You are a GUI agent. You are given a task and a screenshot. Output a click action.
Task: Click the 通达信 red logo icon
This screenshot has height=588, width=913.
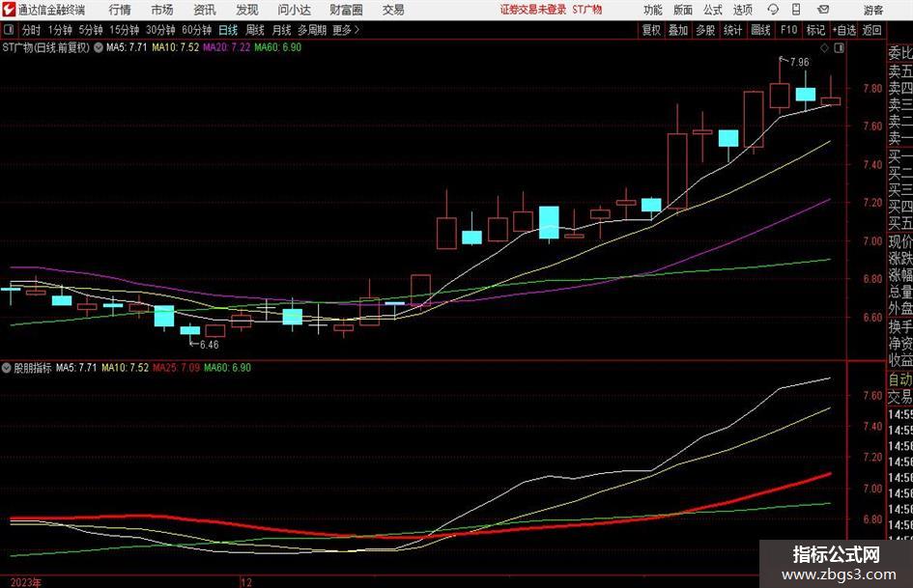(10, 10)
